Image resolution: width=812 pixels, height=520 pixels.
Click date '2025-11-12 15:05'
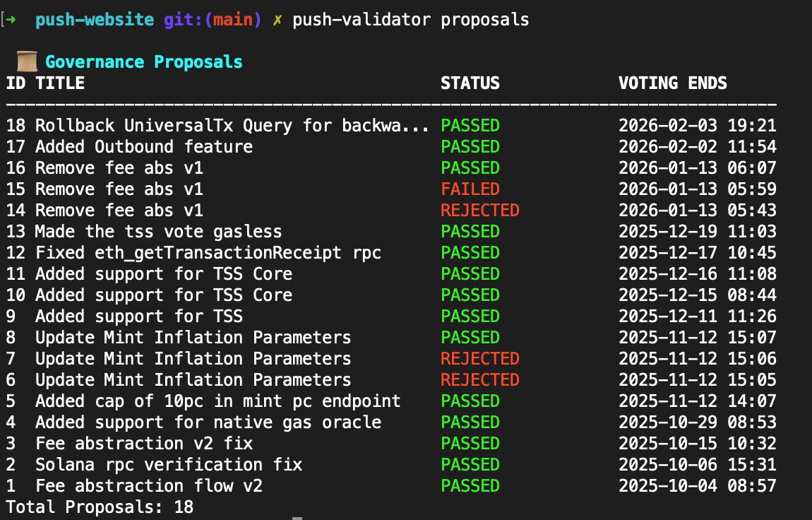(698, 380)
